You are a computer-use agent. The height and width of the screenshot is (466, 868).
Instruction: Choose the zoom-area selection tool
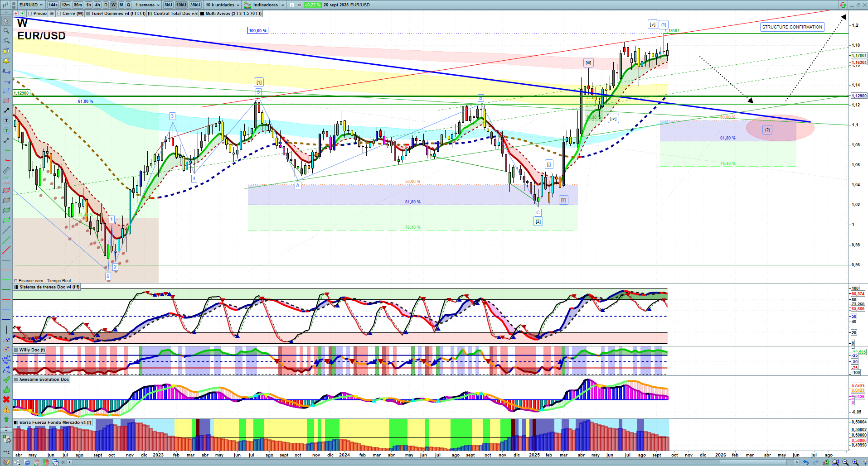[x=6, y=41]
